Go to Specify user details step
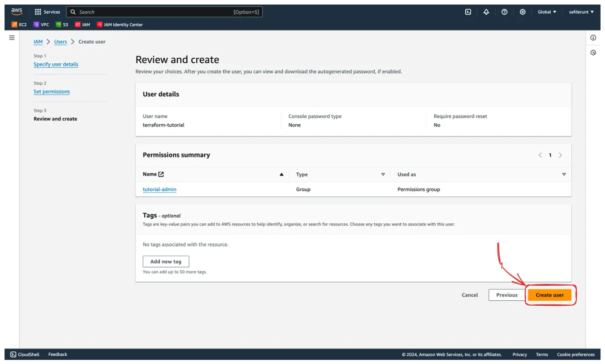 click(56, 64)
